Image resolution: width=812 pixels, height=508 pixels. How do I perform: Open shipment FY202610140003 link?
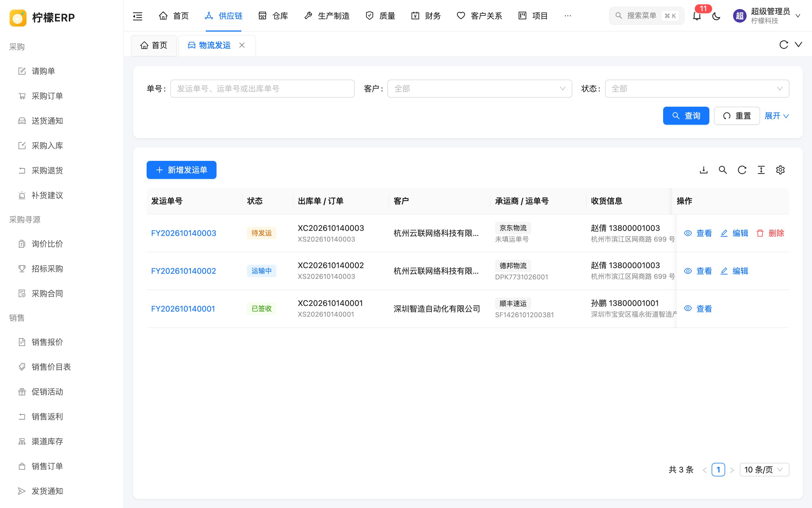click(184, 233)
